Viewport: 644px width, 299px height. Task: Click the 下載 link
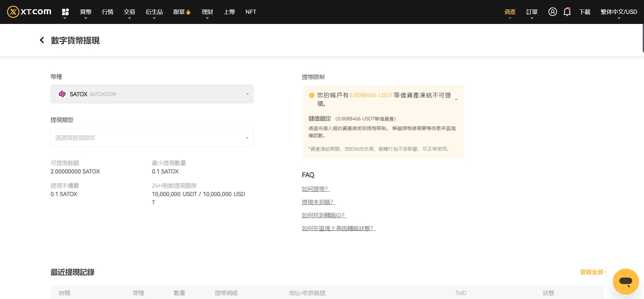[x=585, y=12]
